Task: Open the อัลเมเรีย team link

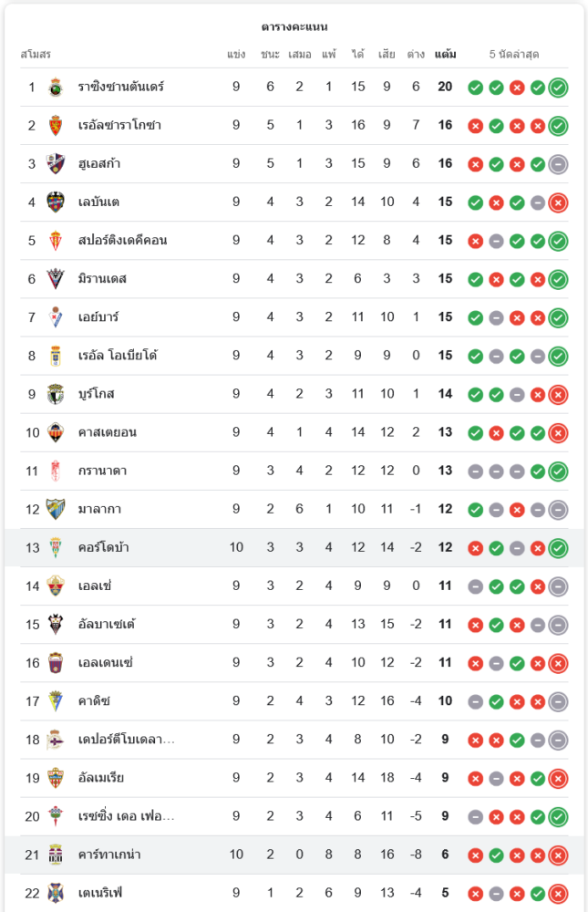Action: (x=101, y=778)
